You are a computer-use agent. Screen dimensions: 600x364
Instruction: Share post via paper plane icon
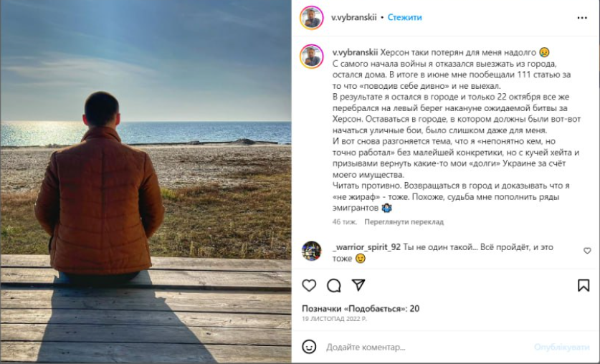[x=358, y=285]
